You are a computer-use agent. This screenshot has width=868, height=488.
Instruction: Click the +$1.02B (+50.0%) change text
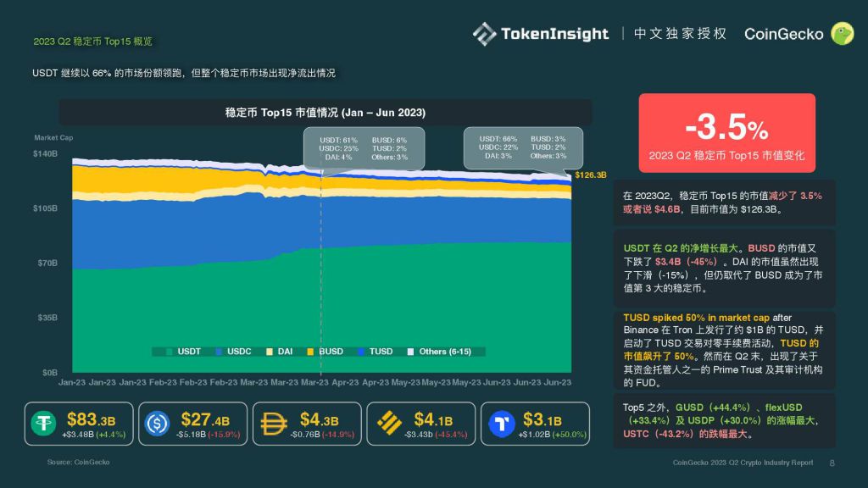(x=553, y=435)
